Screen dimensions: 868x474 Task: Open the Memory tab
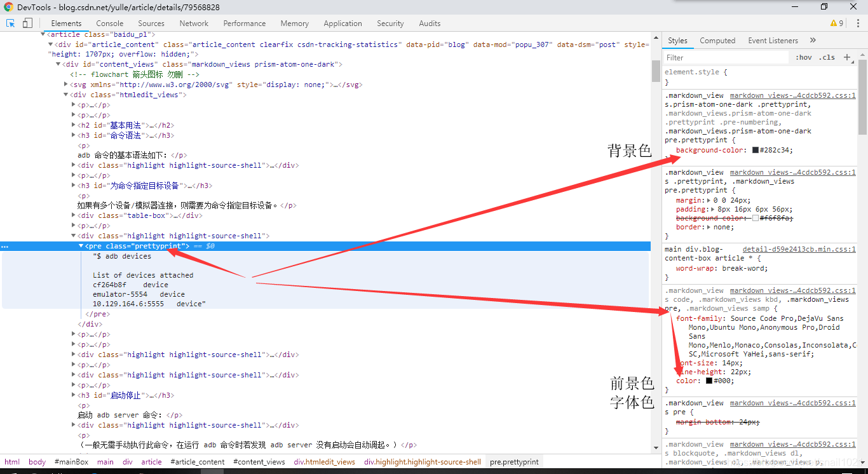pos(295,23)
